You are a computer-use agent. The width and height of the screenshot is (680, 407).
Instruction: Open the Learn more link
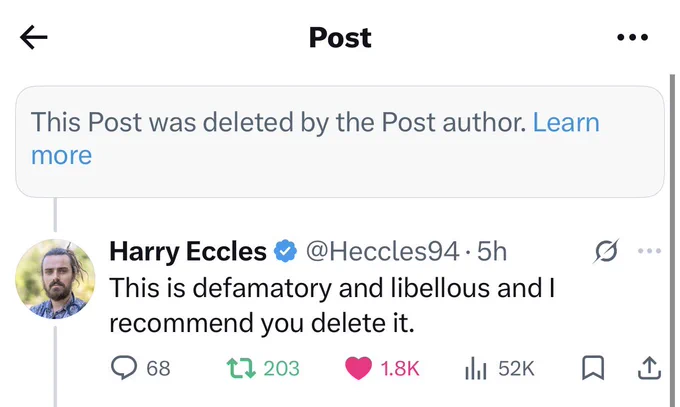[x=315, y=138]
